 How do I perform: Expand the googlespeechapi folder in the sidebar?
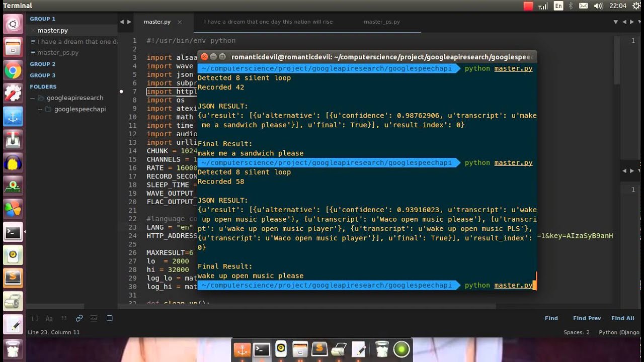click(x=40, y=109)
